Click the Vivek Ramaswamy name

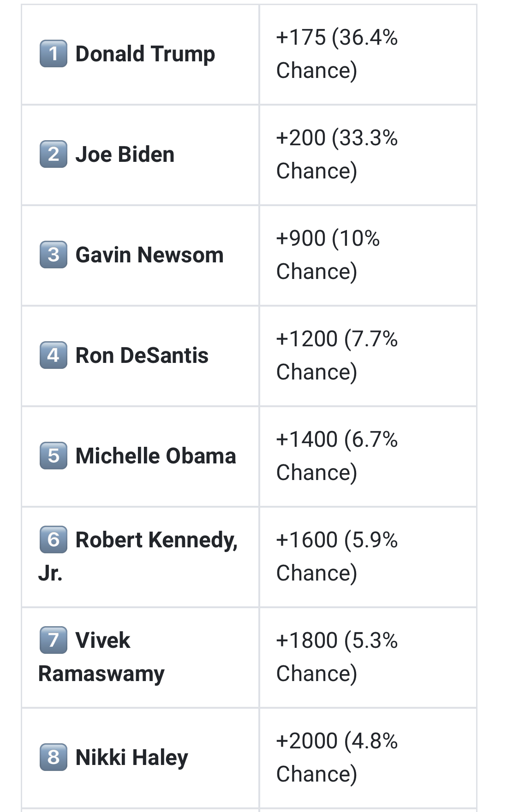101,657
